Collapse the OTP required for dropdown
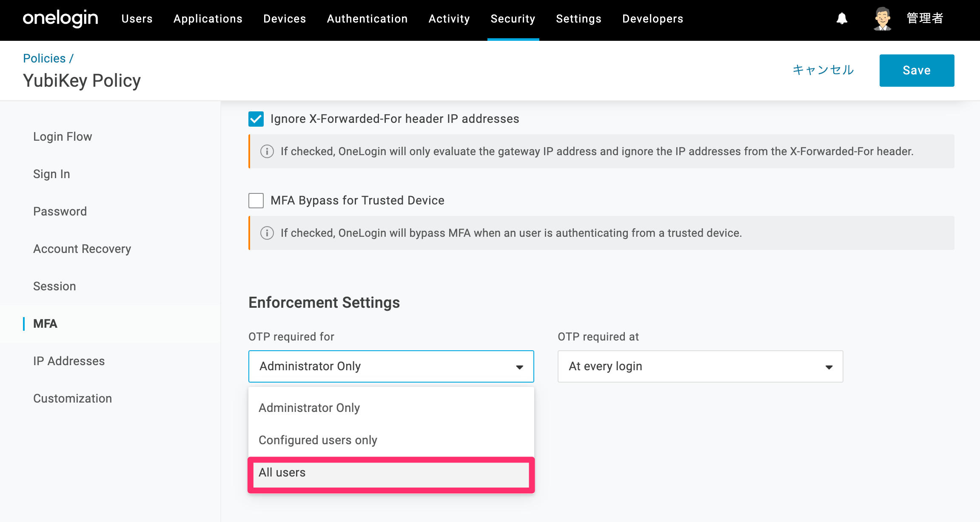Screen dimensions: 980x522 391,366
